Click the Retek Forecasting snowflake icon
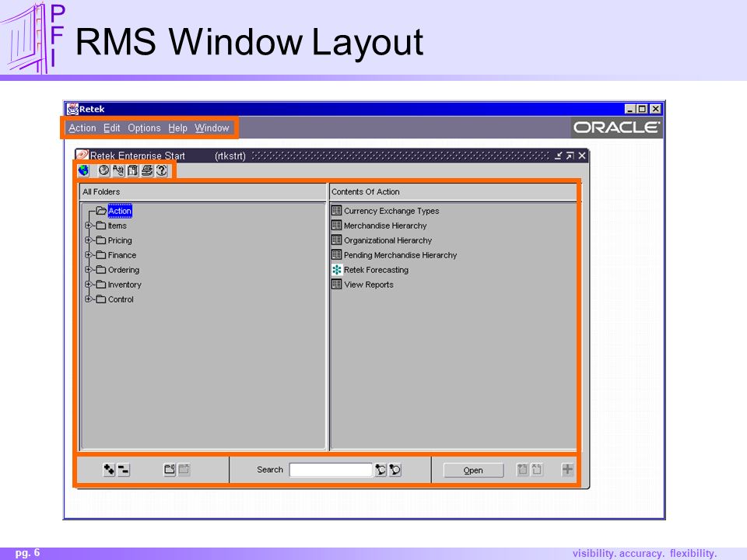This screenshot has width=747, height=560. pyautogui.click(x=337, y=270)
